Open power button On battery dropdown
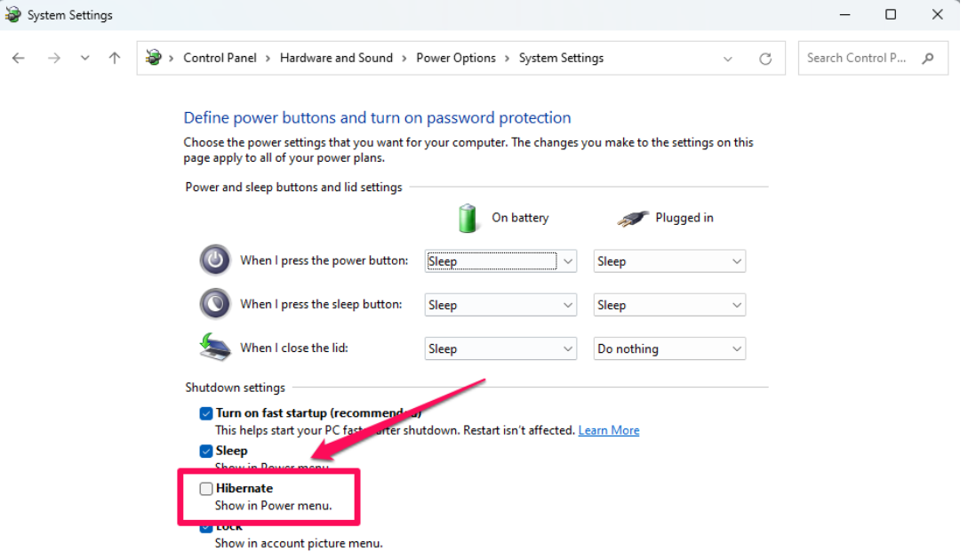 click(x=500, y=261)
